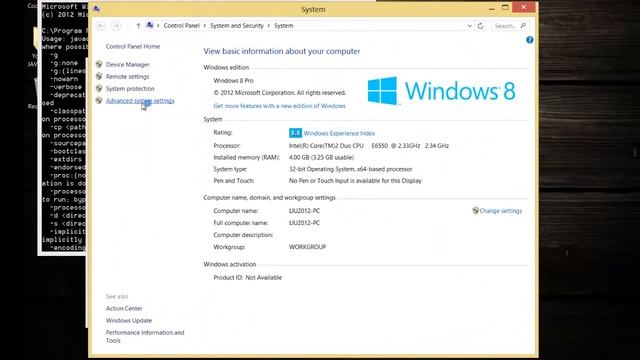Image resolution: width=640 pixels, height=360 pixels.
Task: Click the back navigation arrow
Action: tap(100, 26)
